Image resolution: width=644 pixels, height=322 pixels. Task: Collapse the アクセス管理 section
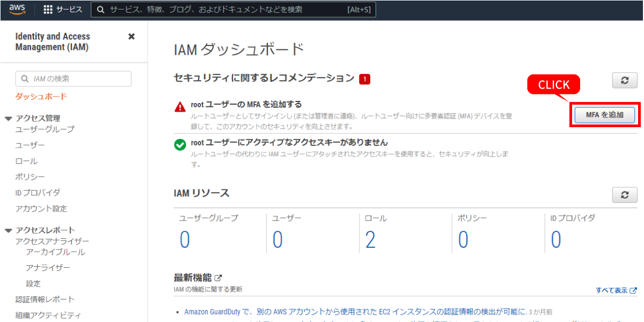click(8, 119)
